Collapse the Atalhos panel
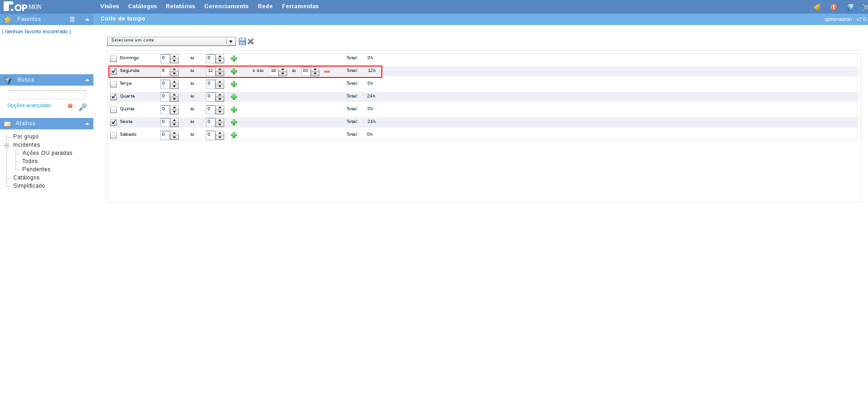The image size is (868, 409). click(x=87, y=124)
